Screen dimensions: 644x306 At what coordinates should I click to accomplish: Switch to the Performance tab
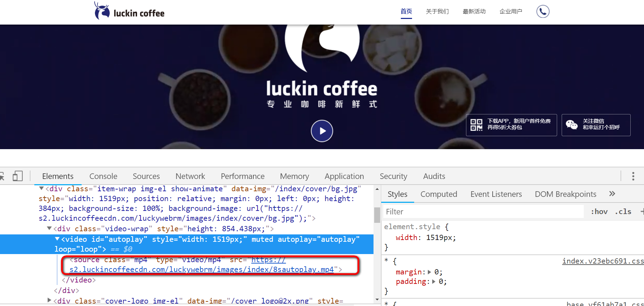(242, 176)
